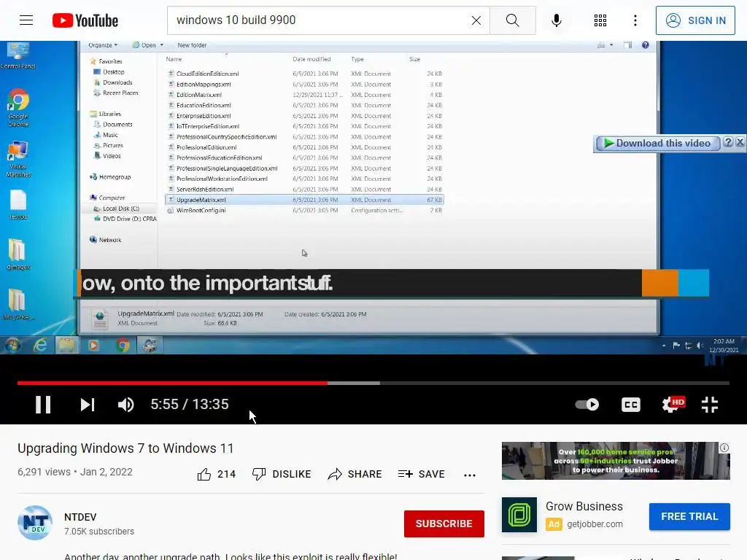
Task: Sort by the Name column header
Action: coord(174,59)
